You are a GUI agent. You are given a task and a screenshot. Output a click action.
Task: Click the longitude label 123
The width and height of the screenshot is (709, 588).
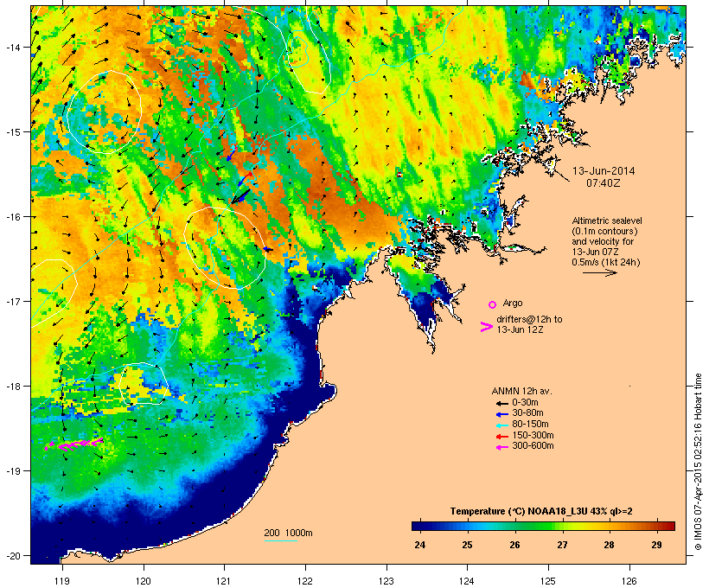pos(386,581)
